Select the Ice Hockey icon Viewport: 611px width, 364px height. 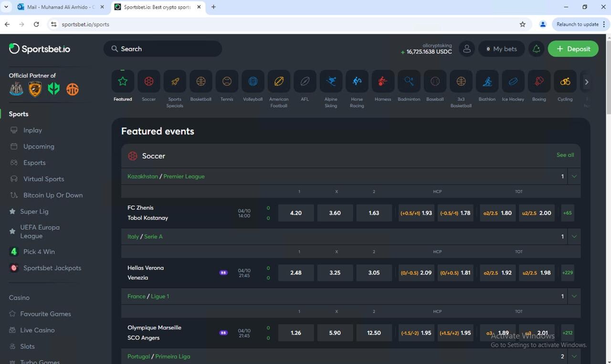coord(513,82)
